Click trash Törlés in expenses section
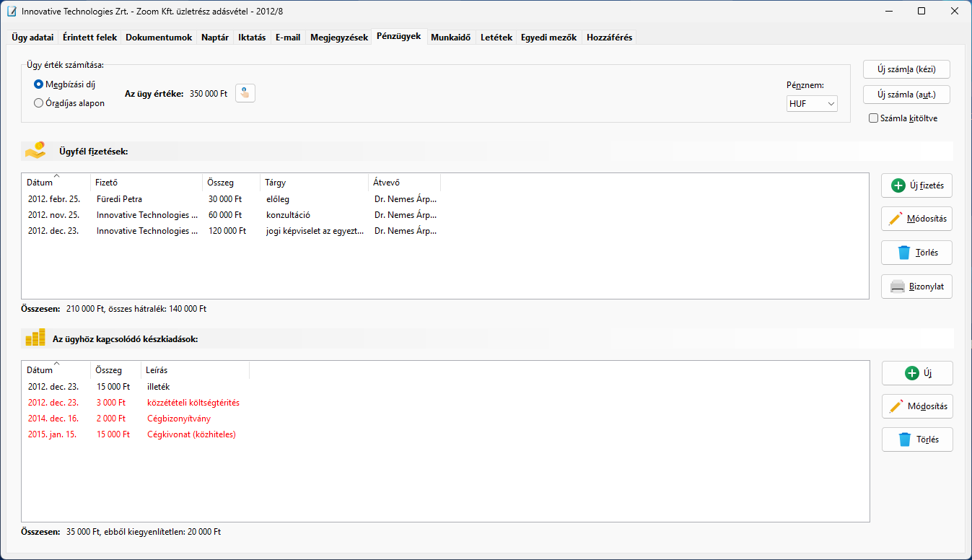Screen dimensions: 972x560 pos(916,439)
